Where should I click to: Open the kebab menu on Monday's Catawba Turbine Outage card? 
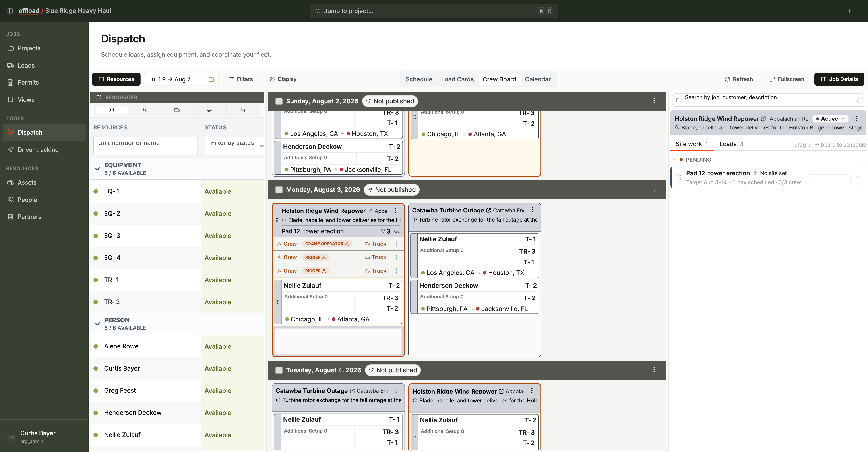point(532,210)
